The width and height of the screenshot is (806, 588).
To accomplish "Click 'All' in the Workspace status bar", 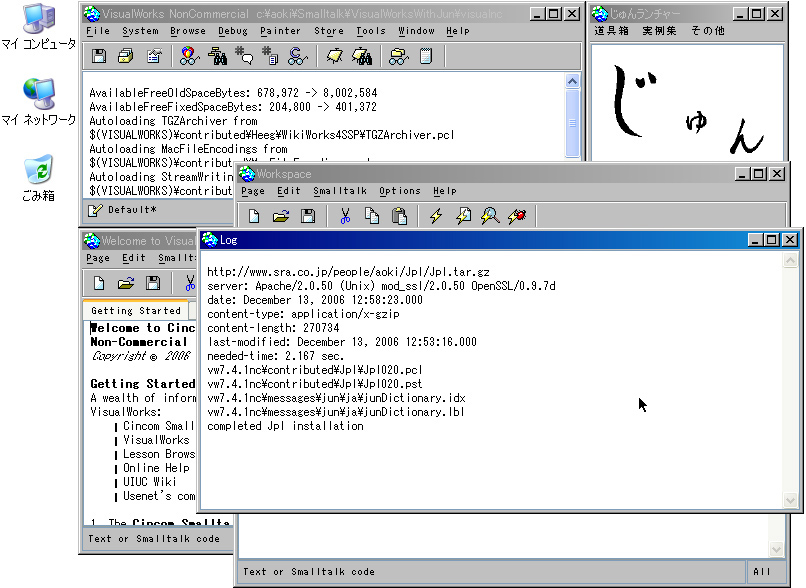I will pyautogui.click(x=762, y=572).
